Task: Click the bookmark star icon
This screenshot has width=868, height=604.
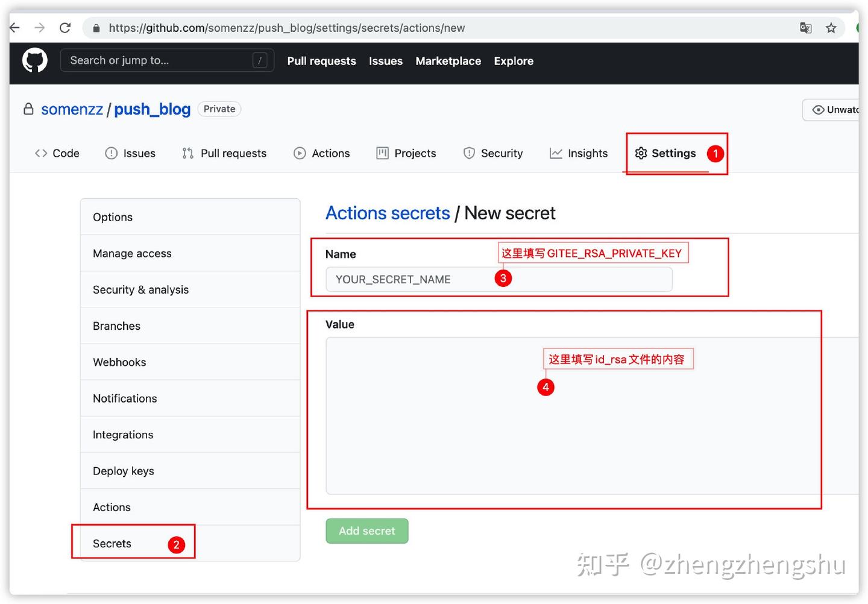Action: [x=831, y=28]
